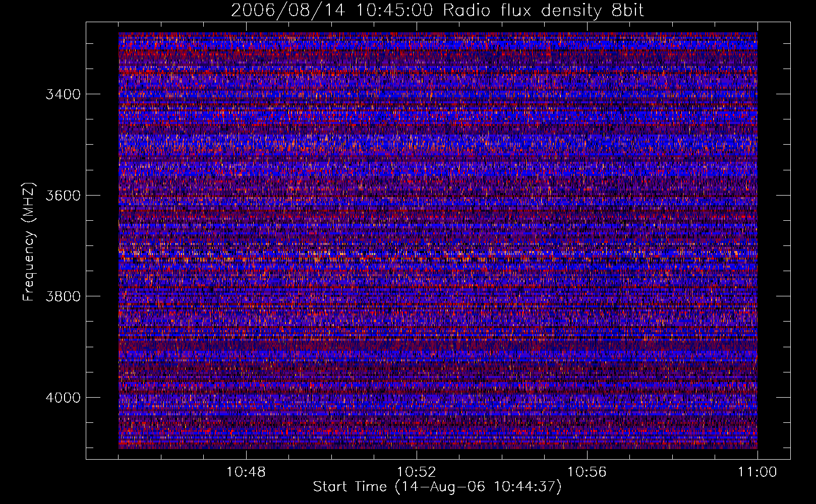Viewport: 816px width, 504px height.
Task: Click the 4000 frequency axis label
Action: [63, 398]
